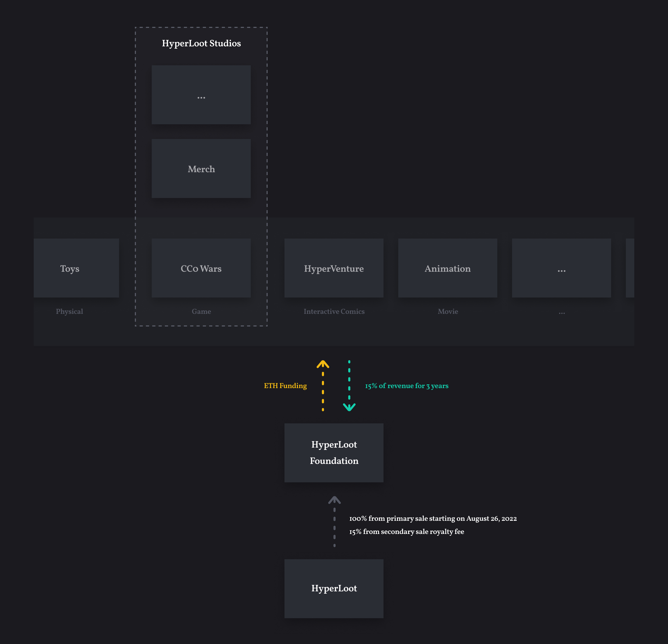
Task: Click the 15% secondary sale royalty fee text
Action: point(407,532)
